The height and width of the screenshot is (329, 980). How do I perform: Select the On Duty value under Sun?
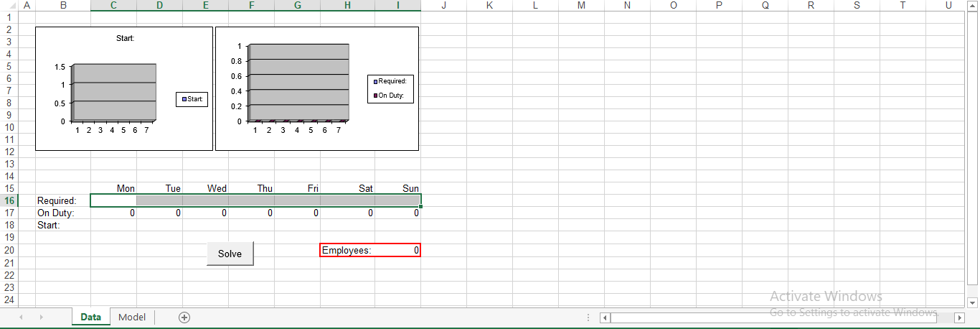[397, 213]
